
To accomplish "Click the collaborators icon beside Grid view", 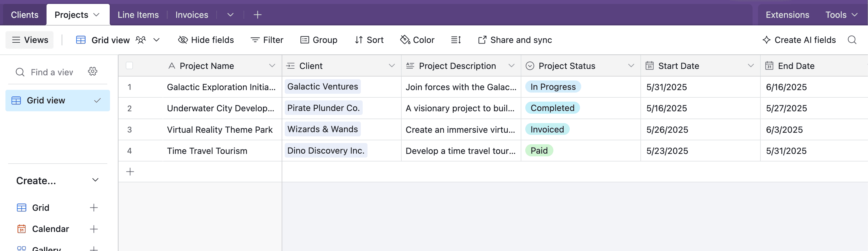I will click(x=141, y=40).
